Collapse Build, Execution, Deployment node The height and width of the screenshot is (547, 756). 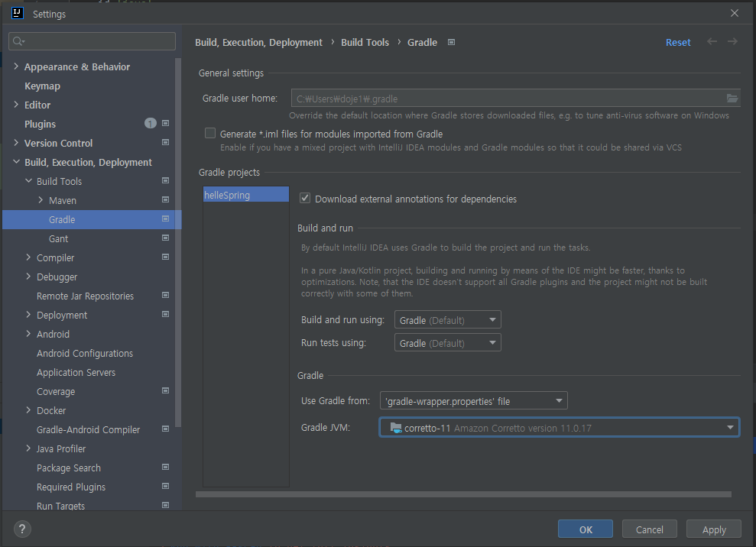(16, 161)
